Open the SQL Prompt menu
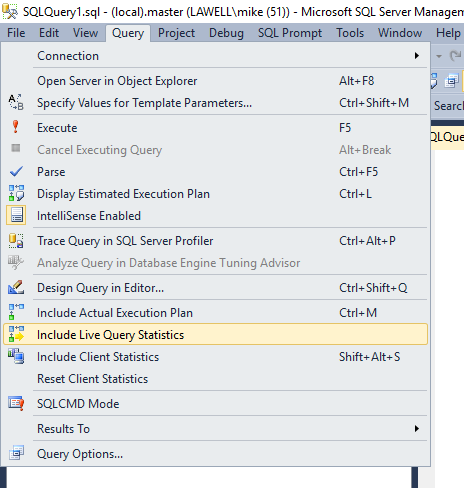The width and height of the screenshot is (464, 488). [x=290, y=33]
